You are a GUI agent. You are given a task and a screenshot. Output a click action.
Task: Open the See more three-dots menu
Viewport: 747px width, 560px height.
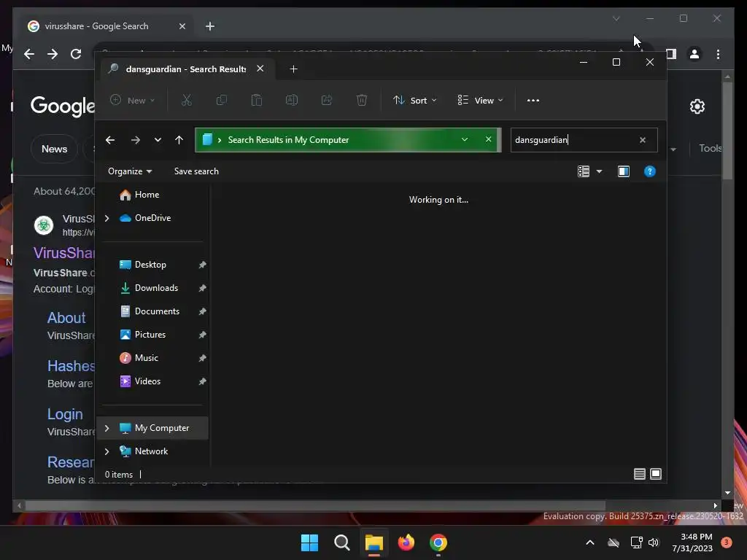533,101
